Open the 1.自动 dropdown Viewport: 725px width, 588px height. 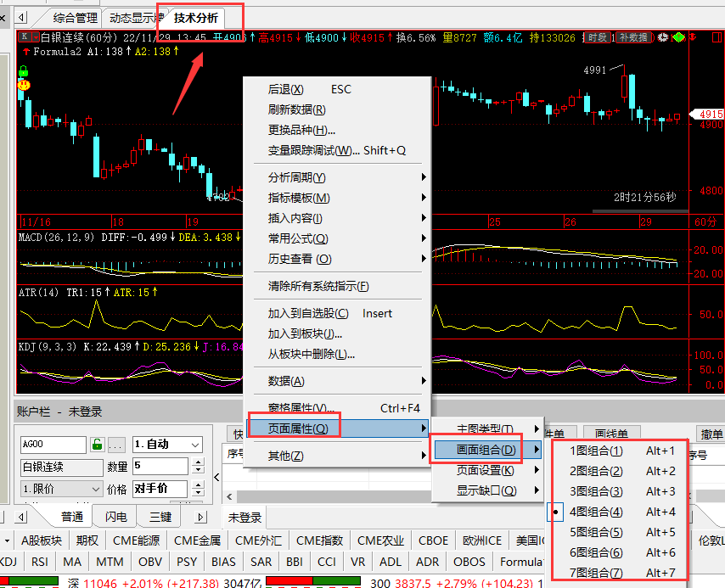[167, 445]
